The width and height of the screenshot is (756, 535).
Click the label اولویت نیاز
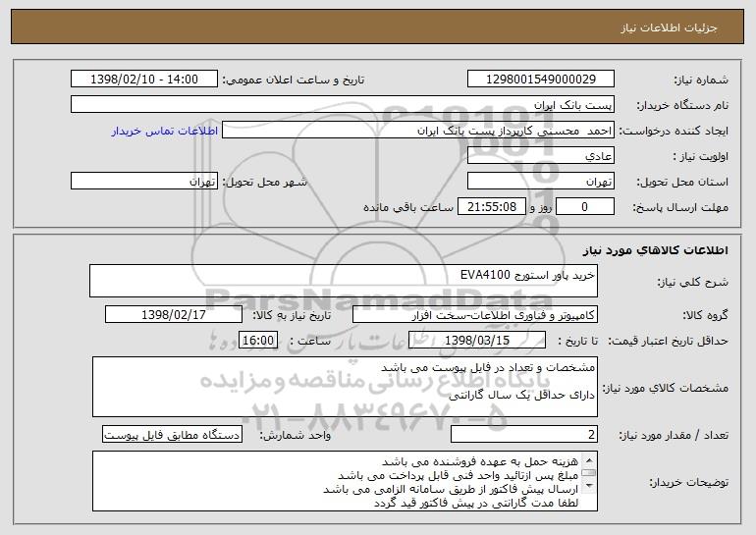[701, 157]
